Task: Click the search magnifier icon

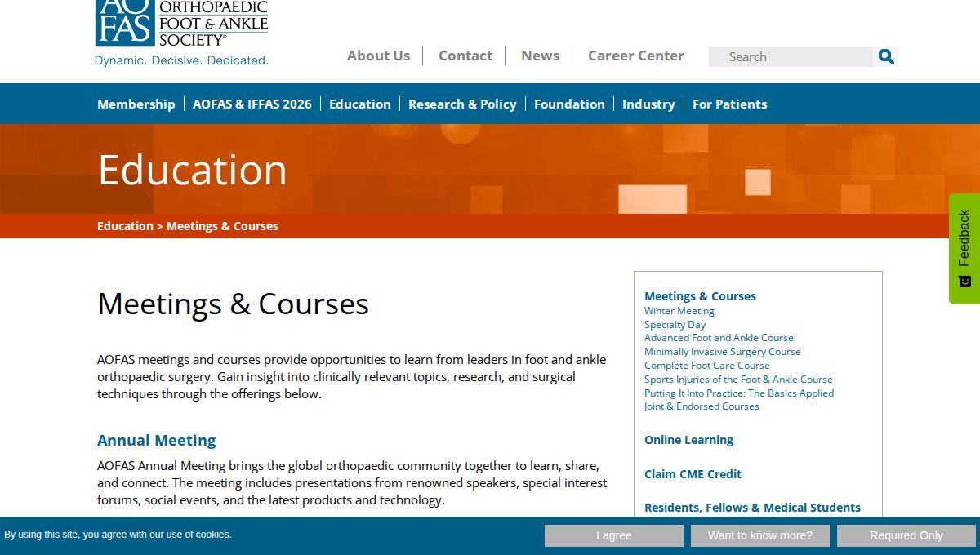Action: coord(886,56)
